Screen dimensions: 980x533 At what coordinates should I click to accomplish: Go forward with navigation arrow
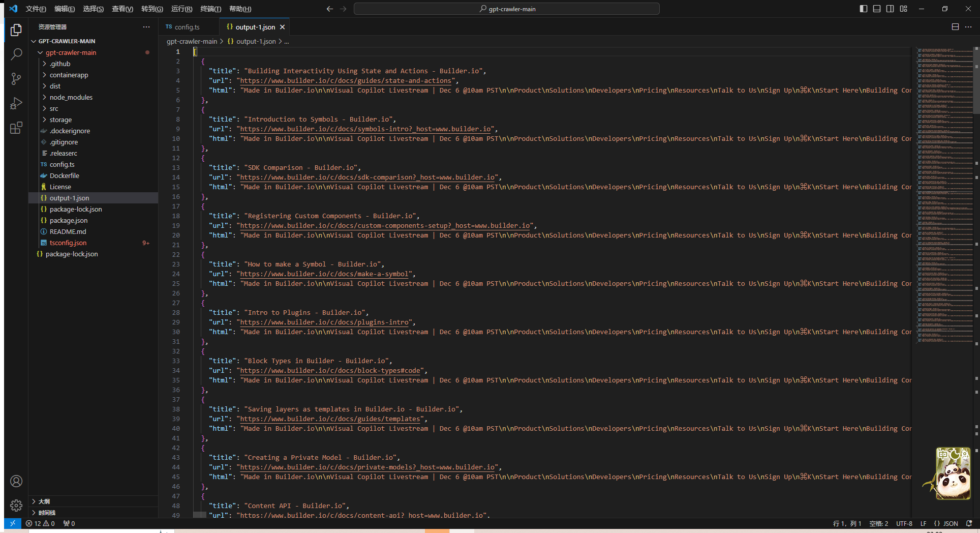coord(343,9)
